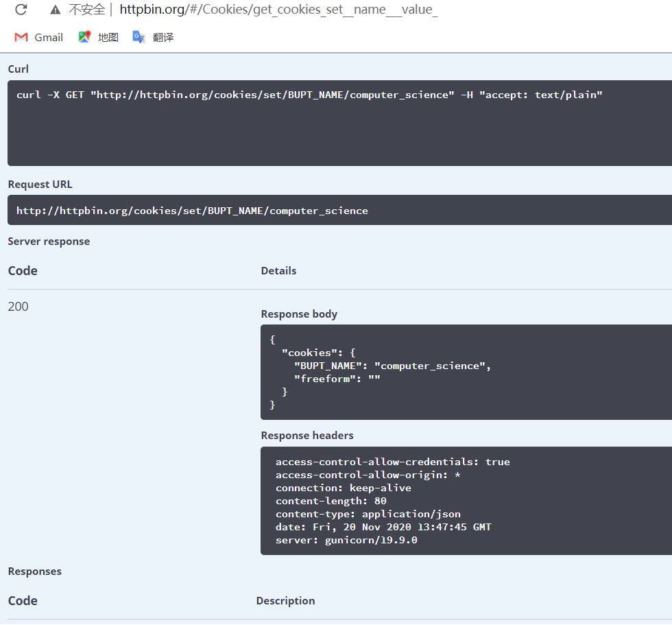
Task: Click the Responses section header
Action: pos(34,571)
